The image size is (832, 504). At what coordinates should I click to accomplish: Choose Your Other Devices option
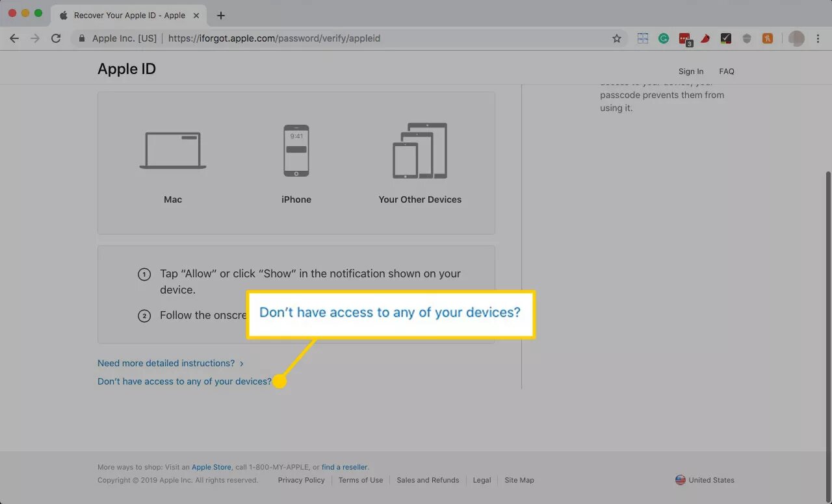[x=420, y=162]
